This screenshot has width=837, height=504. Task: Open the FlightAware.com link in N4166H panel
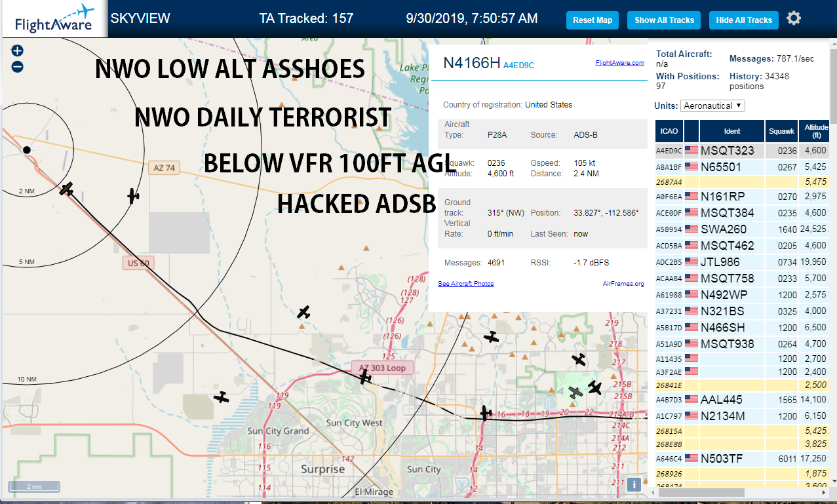[x=620, y=64]
